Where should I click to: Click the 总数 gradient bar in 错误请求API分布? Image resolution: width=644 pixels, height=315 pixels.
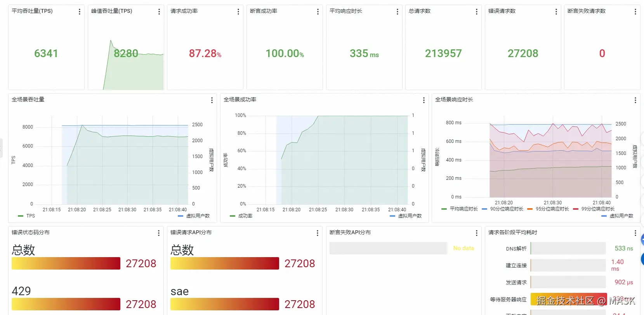click(x=225, y=263)
